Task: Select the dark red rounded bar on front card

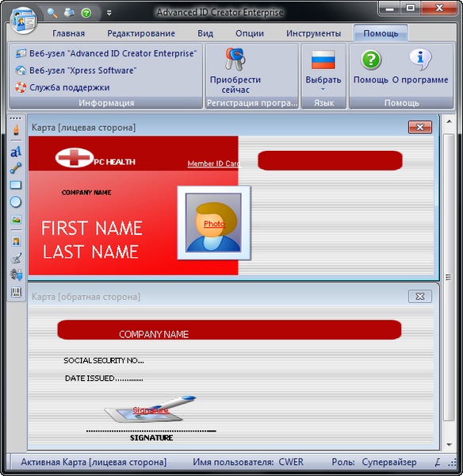Action: click(x=330, y=160)
